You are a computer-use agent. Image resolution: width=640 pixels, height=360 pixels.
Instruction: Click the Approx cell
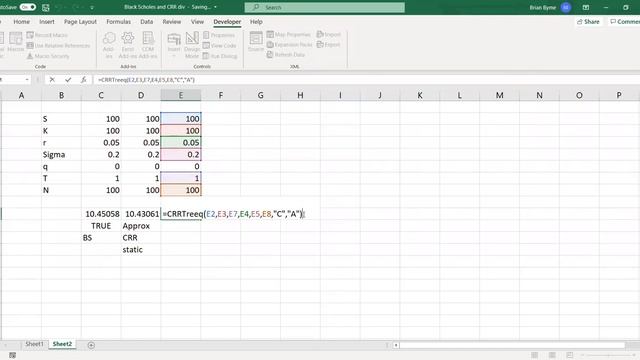141,226
